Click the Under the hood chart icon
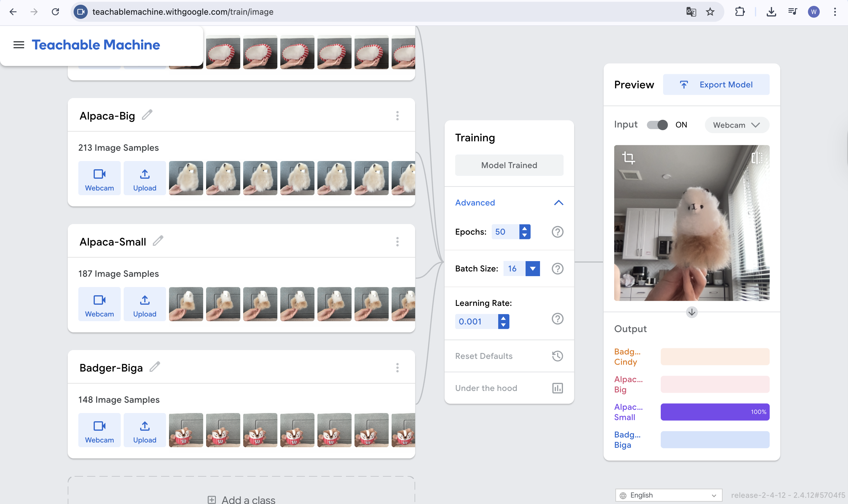The image size is (848, 504). [557, 388]
